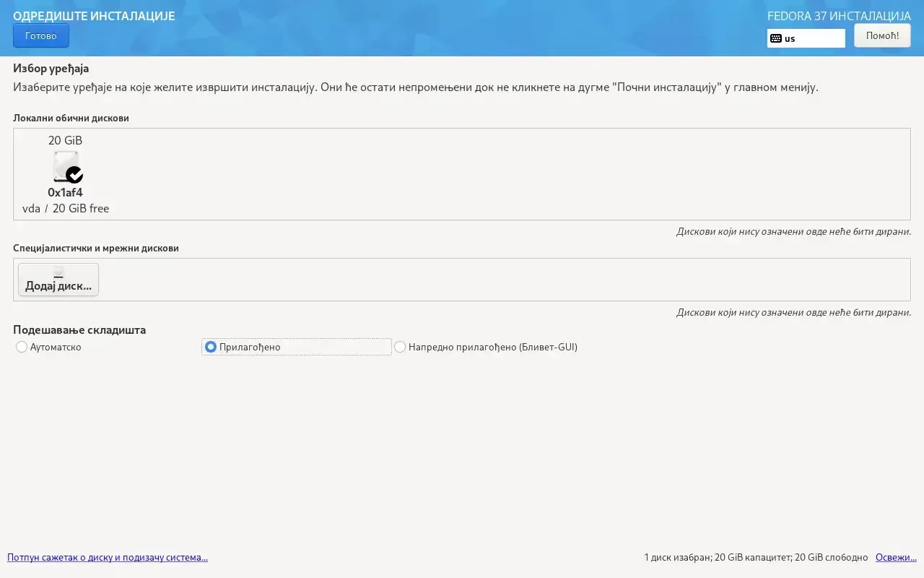Click the Освежи... refresh link
Viewport: 924px width, 578px height.
pyautogui.click(x=896, y=557)
